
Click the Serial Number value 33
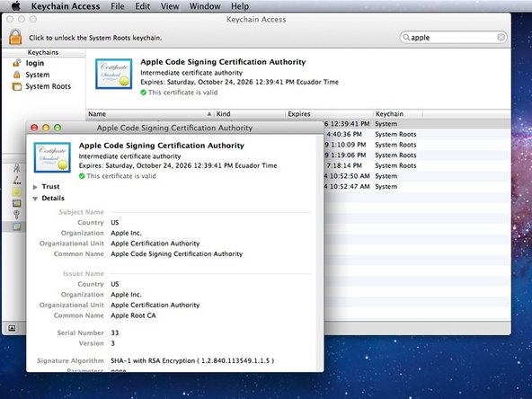[x=115, y=332]
